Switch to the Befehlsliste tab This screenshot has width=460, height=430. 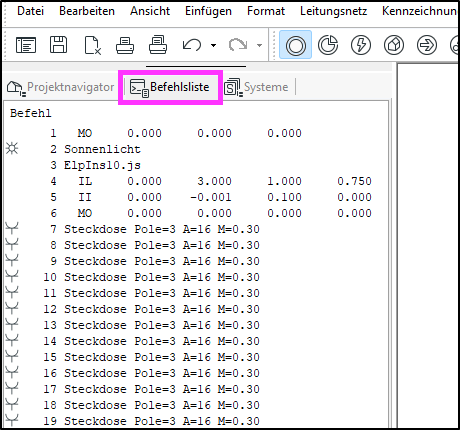(170, 87)
